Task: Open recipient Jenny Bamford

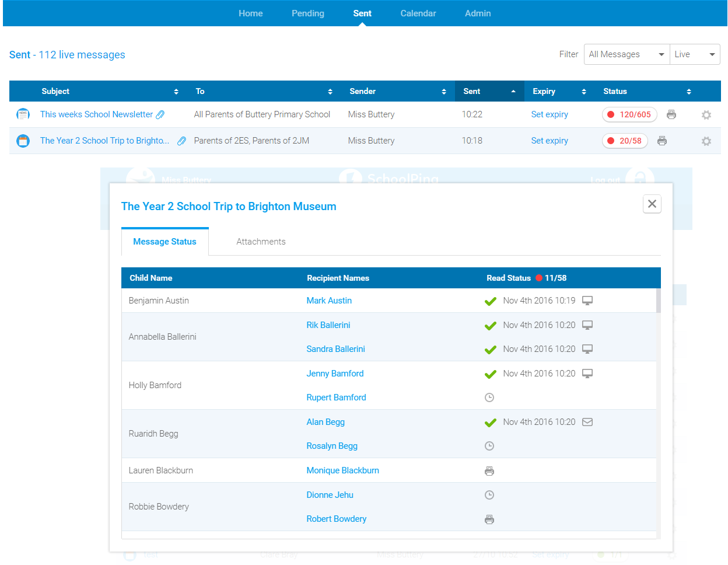Action: tap(335, 374)
